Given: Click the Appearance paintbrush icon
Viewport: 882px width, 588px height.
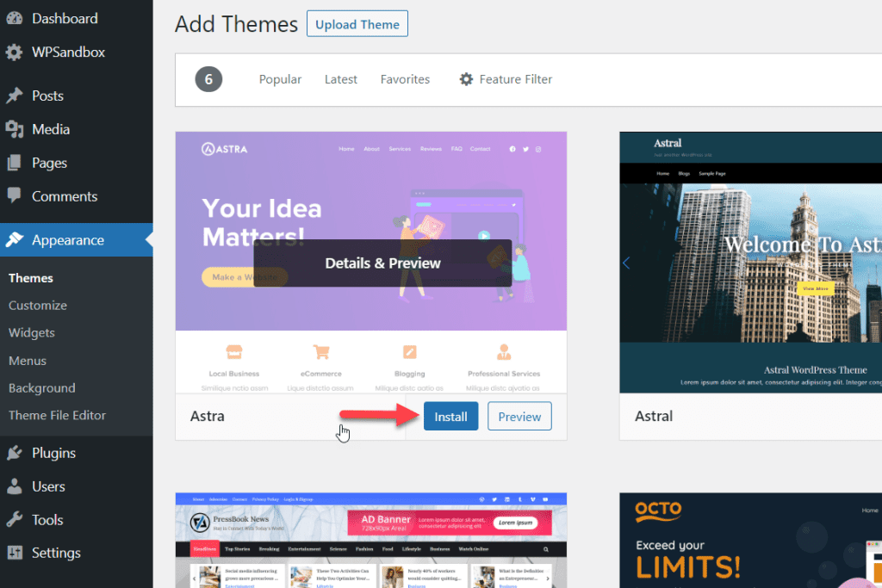Looking at the screenshot, I should click(15, 240).
